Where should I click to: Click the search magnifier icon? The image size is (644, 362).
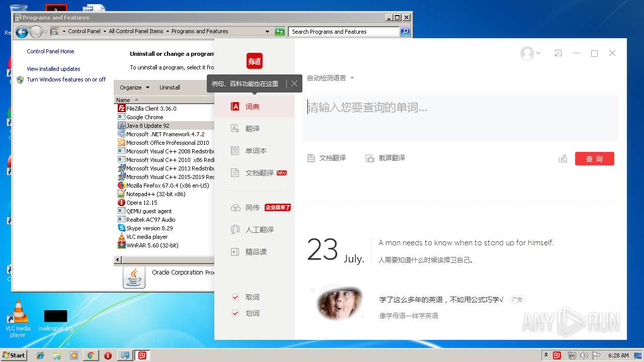tap(405, 32)
